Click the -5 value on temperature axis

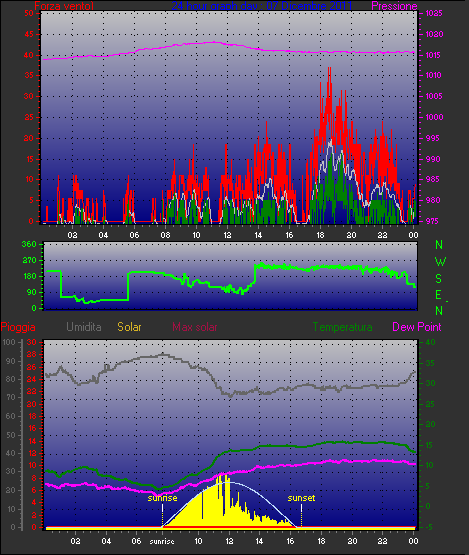[x=428, y=527]
